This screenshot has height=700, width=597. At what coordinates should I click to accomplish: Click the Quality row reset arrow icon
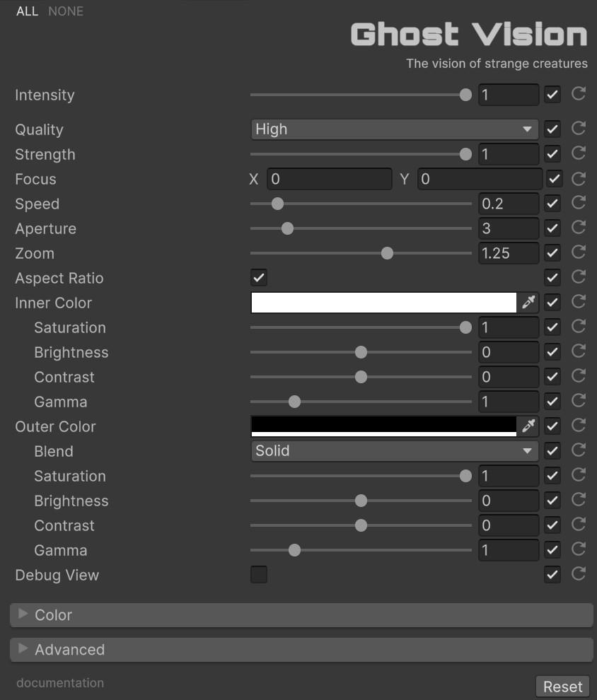tap(578, 128)
